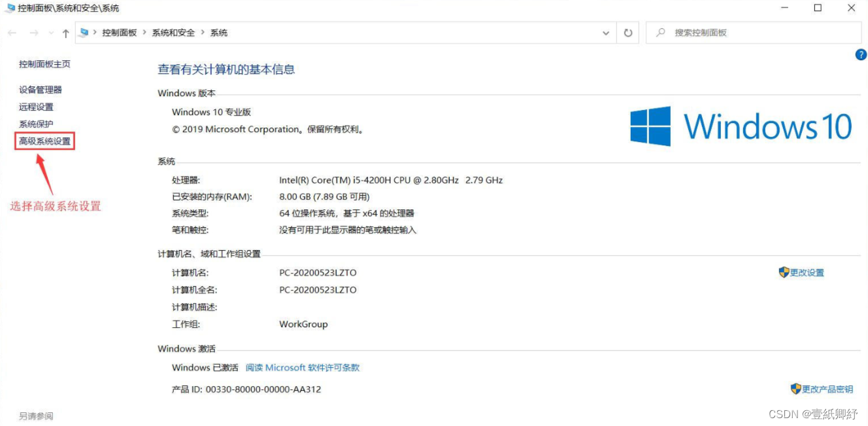The width and height of the screenshot is (868, 426).
Task: Expand chevron after 系统和安全 in breadcrumb
Action: [203, 33]
